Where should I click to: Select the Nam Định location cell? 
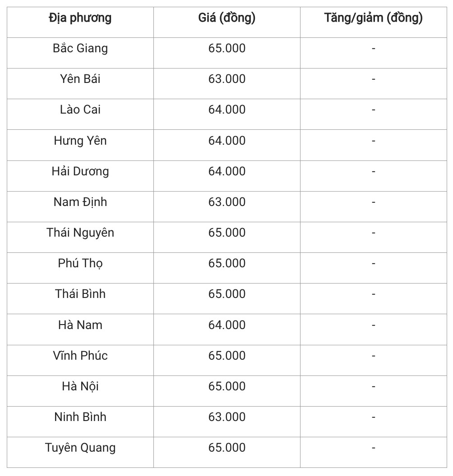tap(80, 202)
